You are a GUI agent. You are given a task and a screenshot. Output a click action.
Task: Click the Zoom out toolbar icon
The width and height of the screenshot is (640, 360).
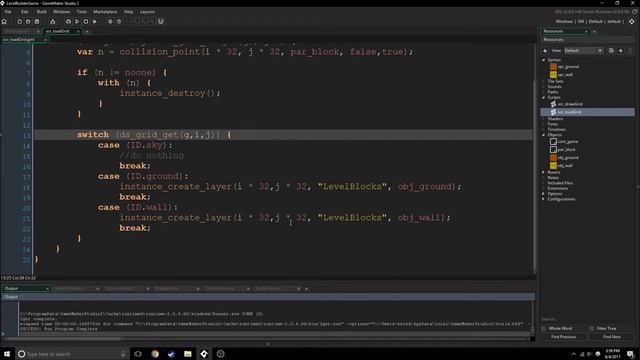pos(152,22)
